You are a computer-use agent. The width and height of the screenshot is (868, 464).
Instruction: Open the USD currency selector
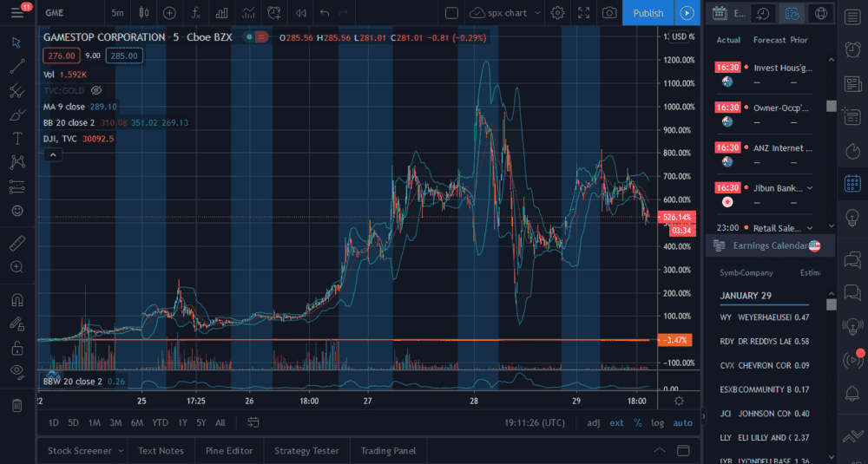point(681,36)
